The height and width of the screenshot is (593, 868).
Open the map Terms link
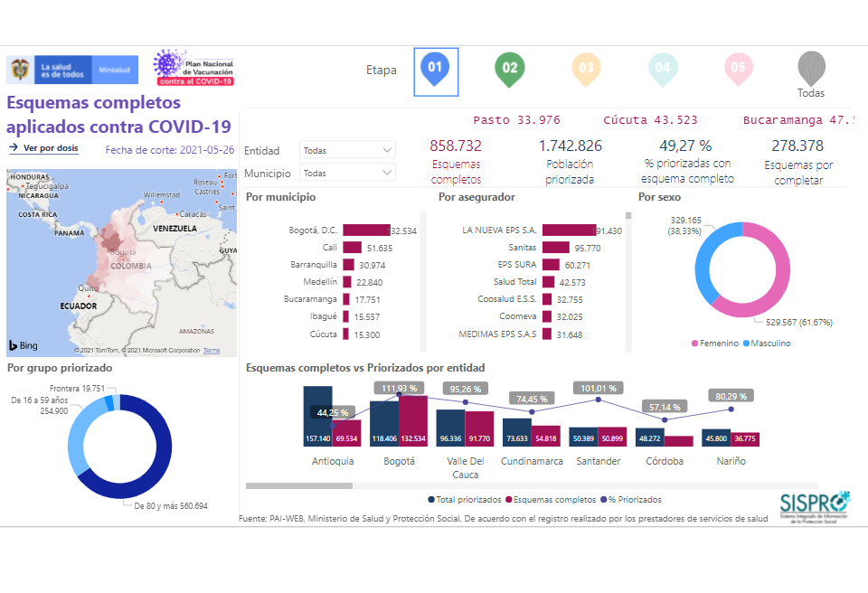212,351
